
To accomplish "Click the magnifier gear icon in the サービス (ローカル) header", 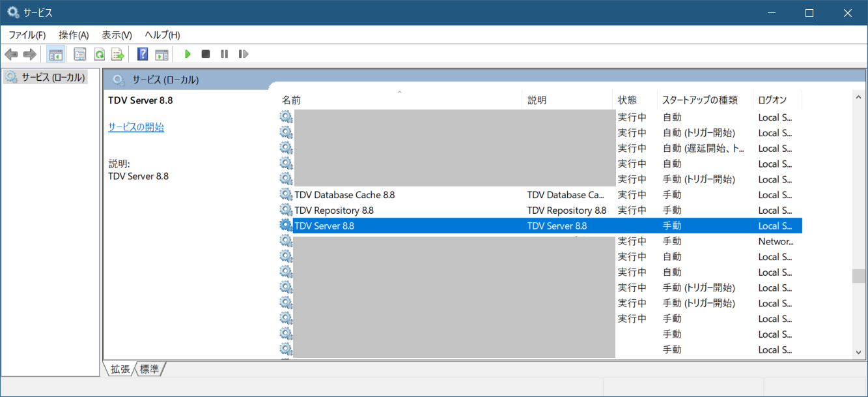I will [119, 80].
